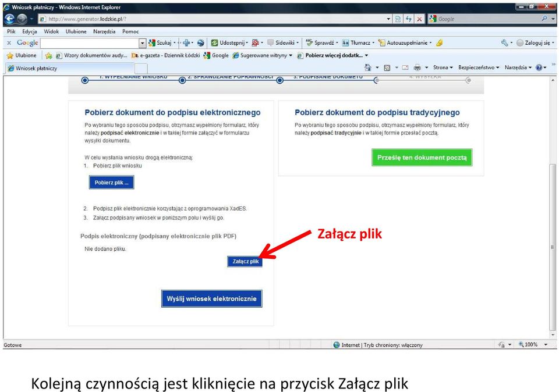
Task: Open the address bar history dropdown arrow
Action: point(388,19)
